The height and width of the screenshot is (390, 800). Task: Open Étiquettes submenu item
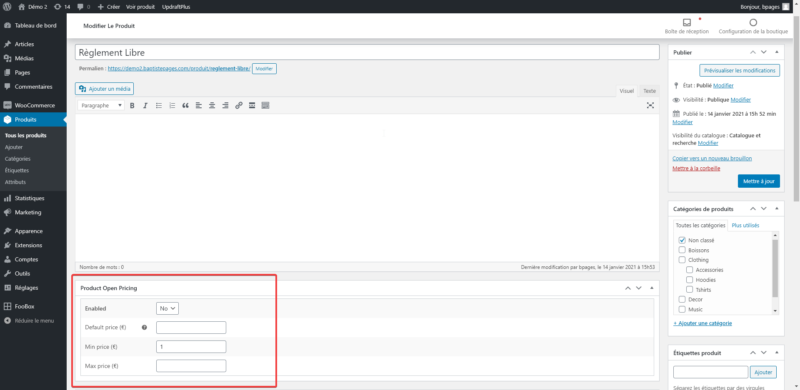(17, 170)
